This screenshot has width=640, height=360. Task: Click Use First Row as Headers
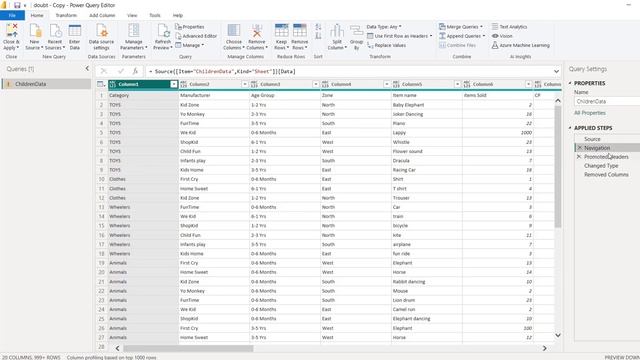coord(400,36)
